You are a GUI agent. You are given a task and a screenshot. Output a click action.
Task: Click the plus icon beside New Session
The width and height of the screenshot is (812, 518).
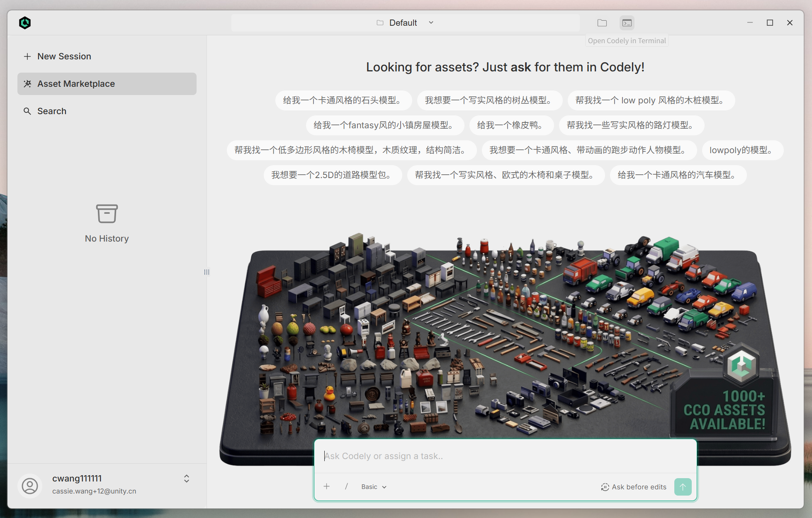(27, 56)
